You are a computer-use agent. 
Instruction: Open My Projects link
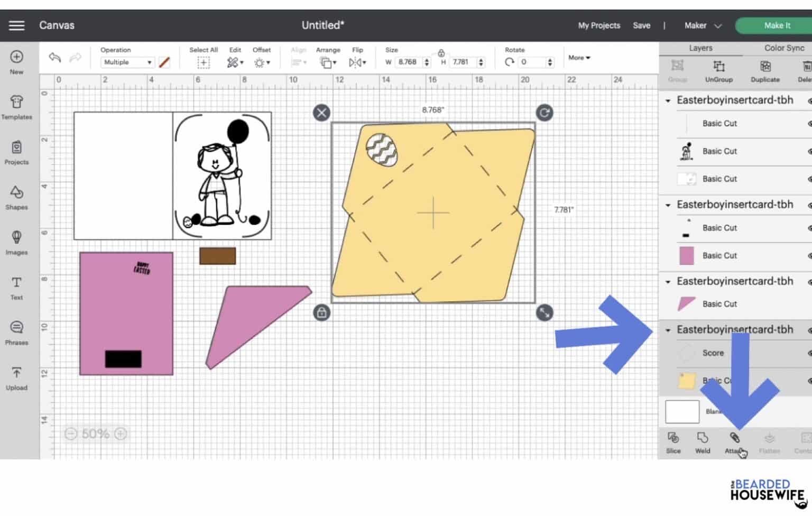(x=598, y=25)
